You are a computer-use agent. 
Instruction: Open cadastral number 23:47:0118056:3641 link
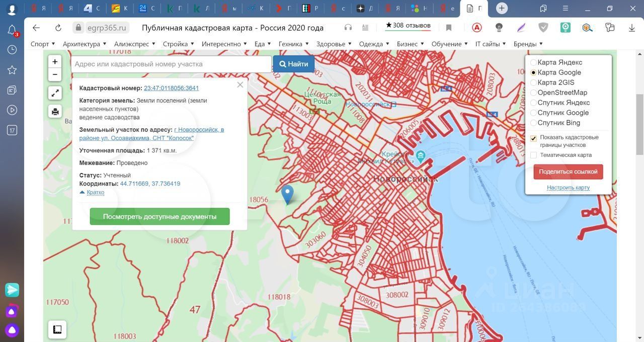pos(171,88)
